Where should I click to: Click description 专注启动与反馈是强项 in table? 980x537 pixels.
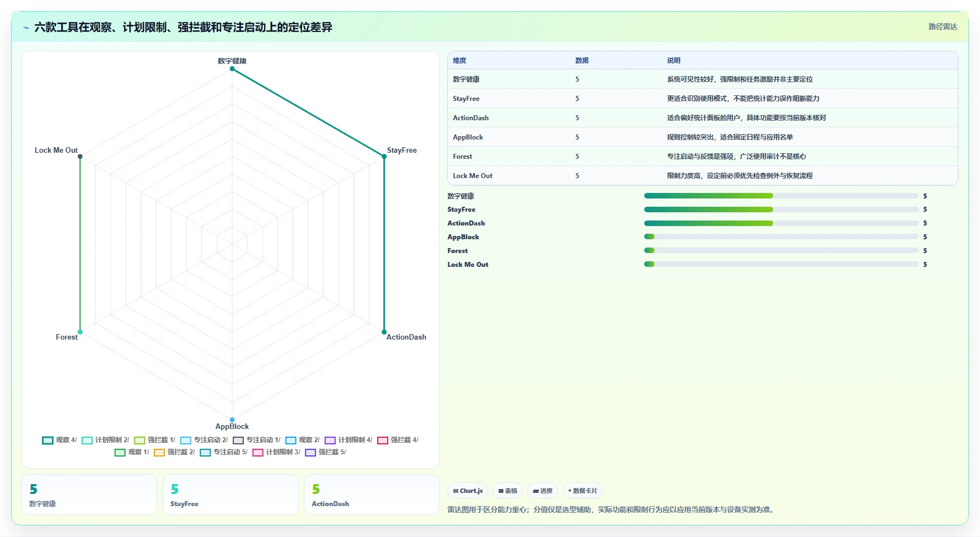[736, 157]
